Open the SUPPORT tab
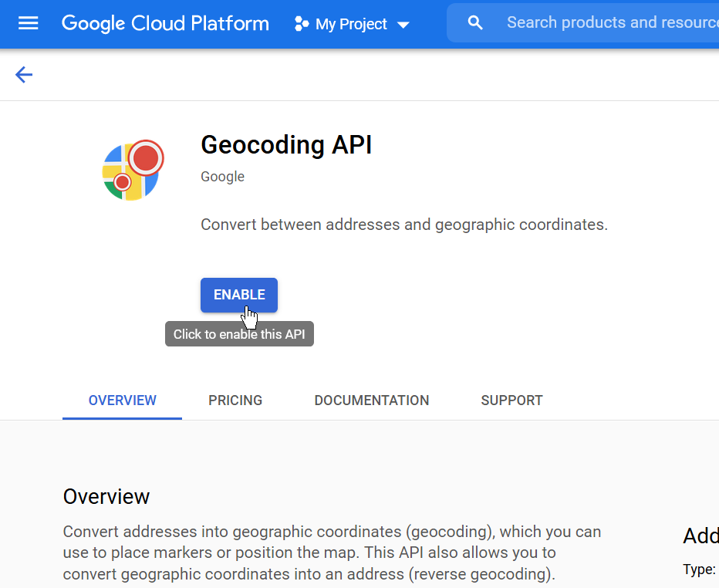 coord(511,400)
